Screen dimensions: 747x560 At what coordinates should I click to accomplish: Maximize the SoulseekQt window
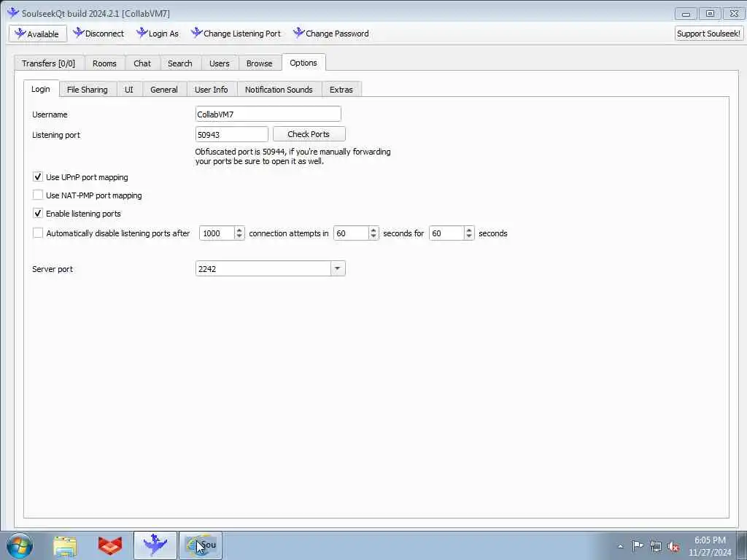point(710,14)
